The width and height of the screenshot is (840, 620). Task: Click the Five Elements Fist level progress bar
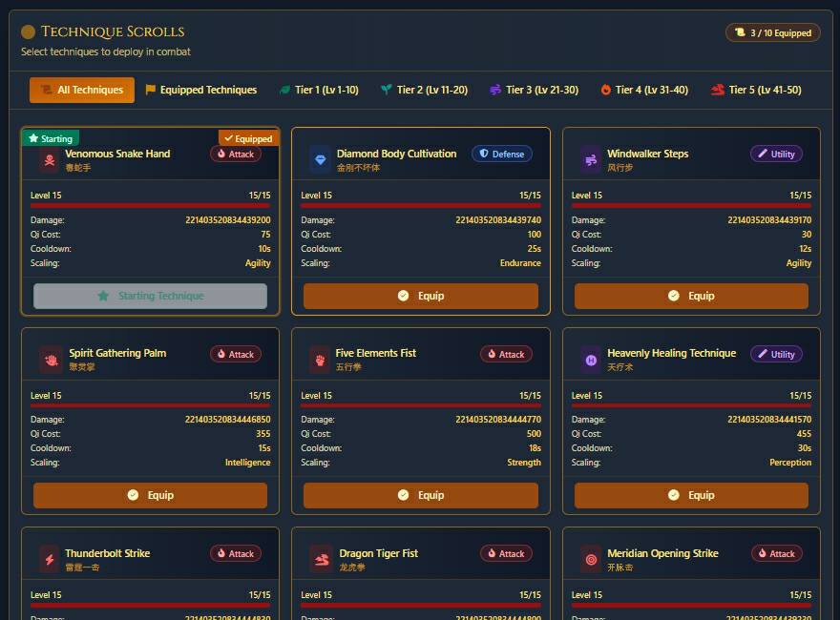421,405
